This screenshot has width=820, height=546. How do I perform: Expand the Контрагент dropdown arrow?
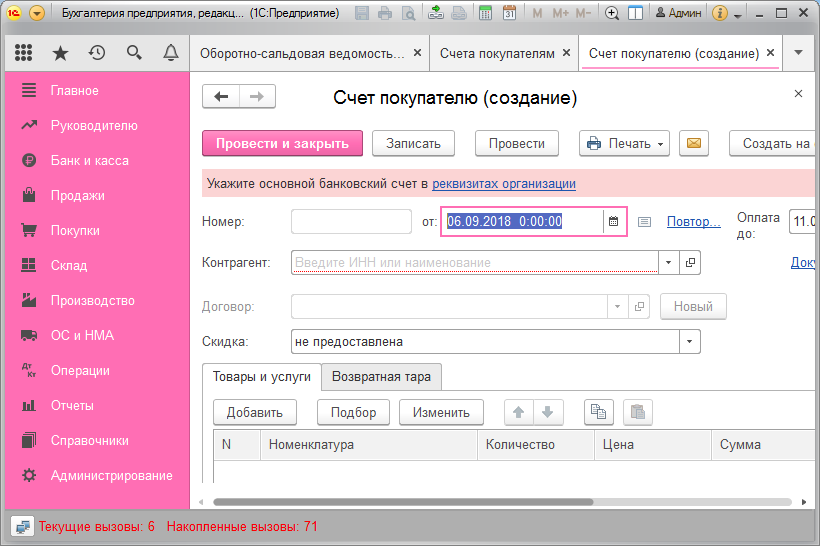pyautogui.click(x=668, y=263)
